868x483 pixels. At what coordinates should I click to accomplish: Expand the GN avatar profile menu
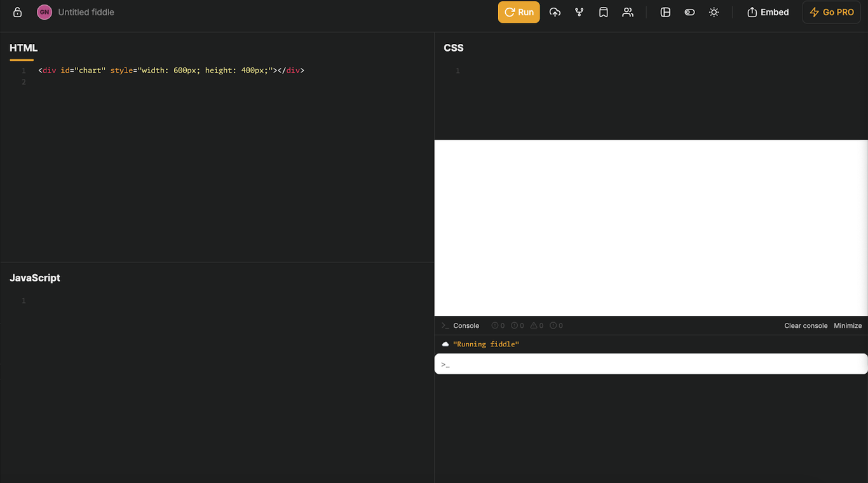point(44,12)
